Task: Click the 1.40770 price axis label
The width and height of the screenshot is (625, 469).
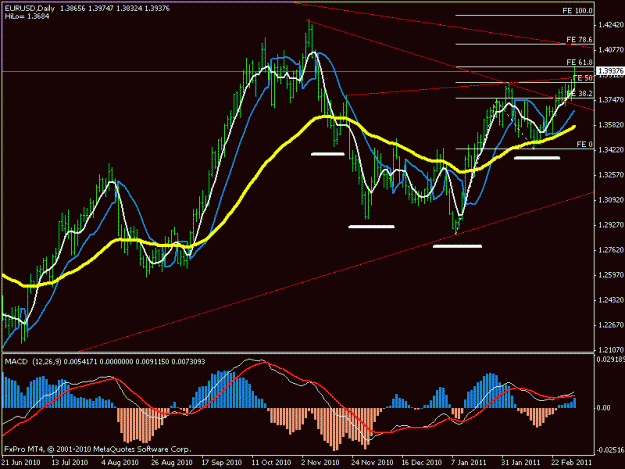Action: 611,50
